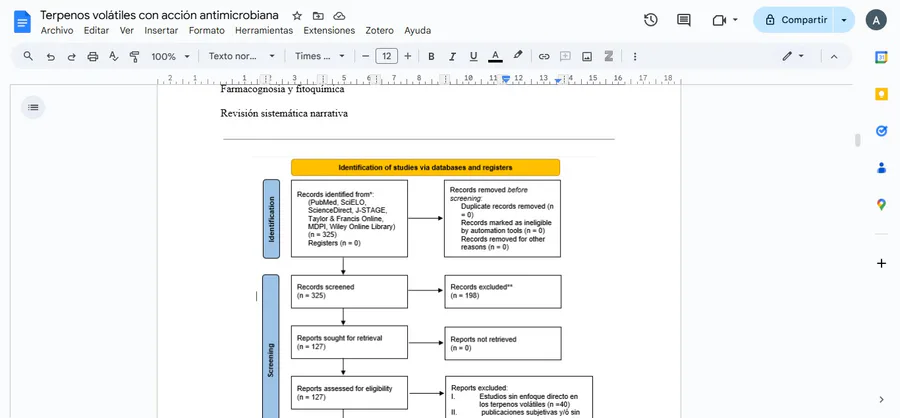Open Google Calendar side panel
Viewport: 900px width, 418px height.
click(881, 57)
